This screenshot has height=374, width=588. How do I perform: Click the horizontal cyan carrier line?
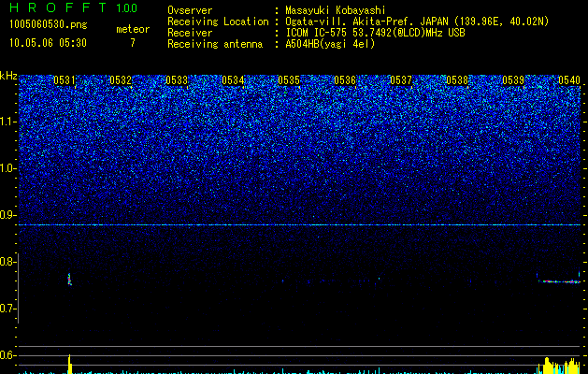point(299,224)
